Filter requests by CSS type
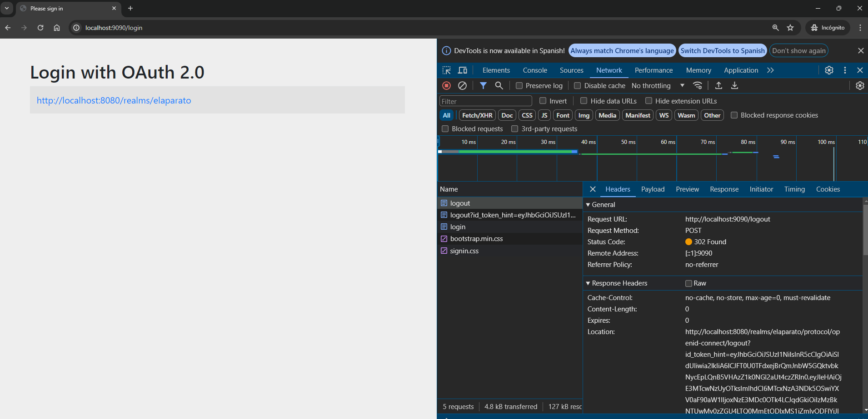 (x=527, y=115)
